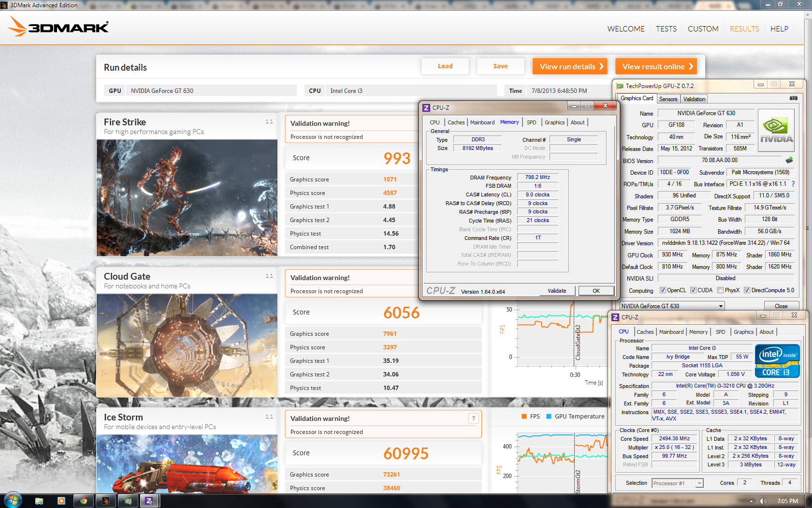Show hidden tray icons arrow

[x=751, y=501]
